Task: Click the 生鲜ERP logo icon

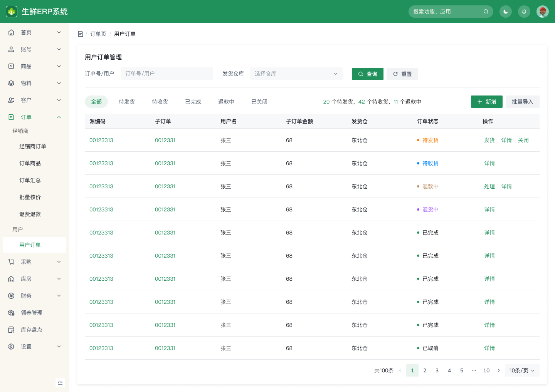Action: pos(12,12)
